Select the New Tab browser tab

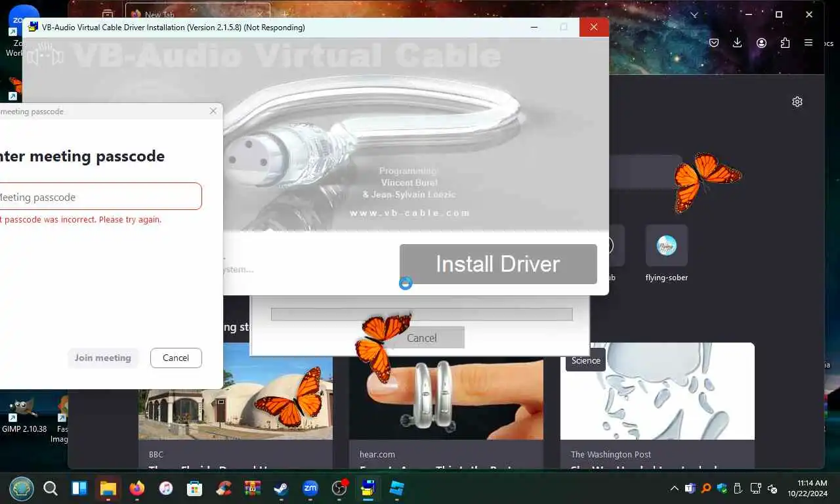pyautogui.click(x=198, y=14)
